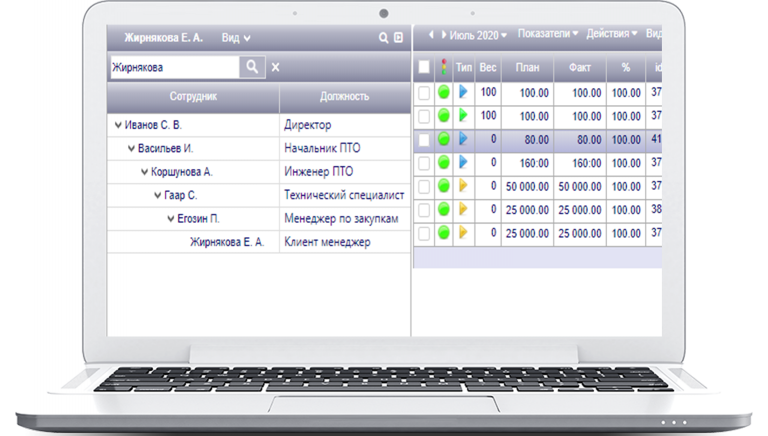The height and width of the screenshot is (436, 768).
Task: Click the search magnifier icon in the header bar
Action: coord(384,38)
